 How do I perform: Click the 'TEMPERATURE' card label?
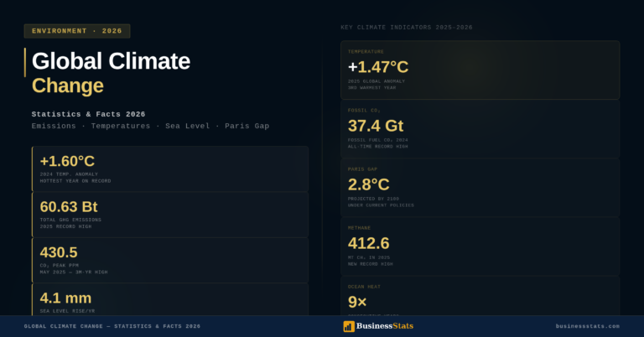click(x=366, y=52)
